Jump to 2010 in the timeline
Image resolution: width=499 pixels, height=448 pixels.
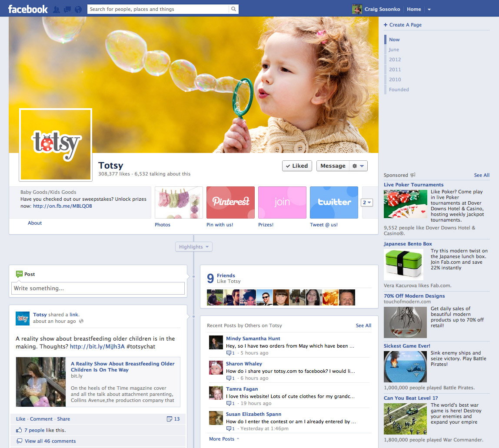(x=395, y=80)
